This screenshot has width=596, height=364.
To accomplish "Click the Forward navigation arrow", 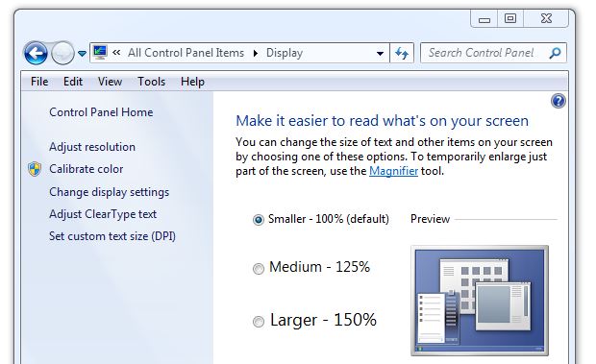I will coord(62,53).
